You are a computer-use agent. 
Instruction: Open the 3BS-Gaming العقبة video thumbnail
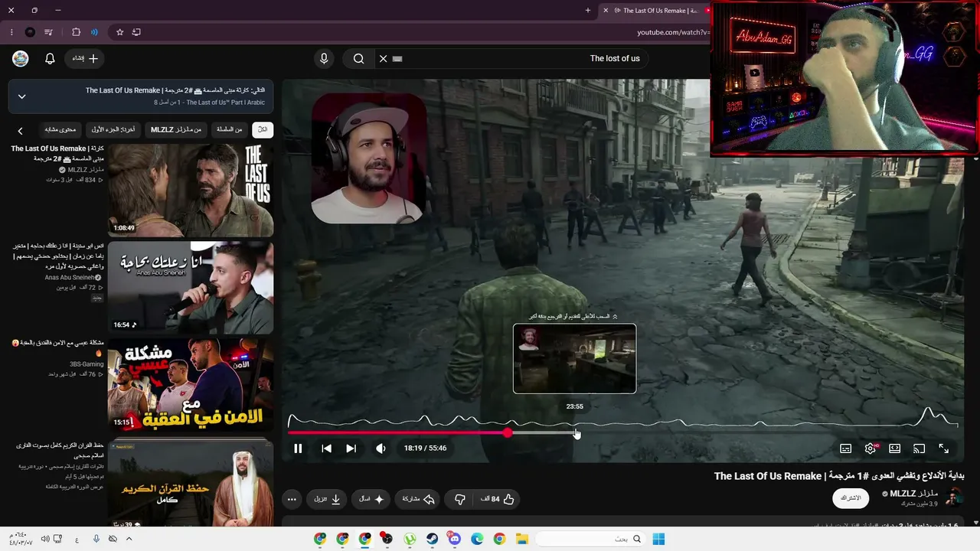(x=191, y=385)
